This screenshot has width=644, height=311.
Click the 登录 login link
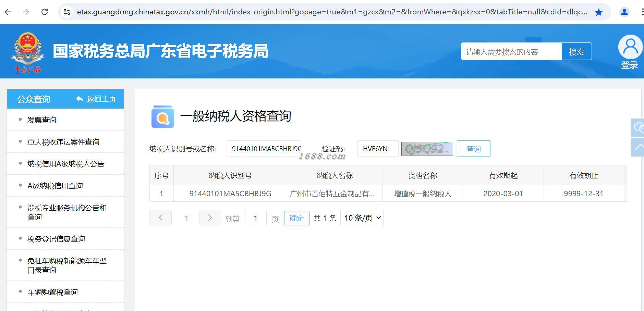(630, 65)
